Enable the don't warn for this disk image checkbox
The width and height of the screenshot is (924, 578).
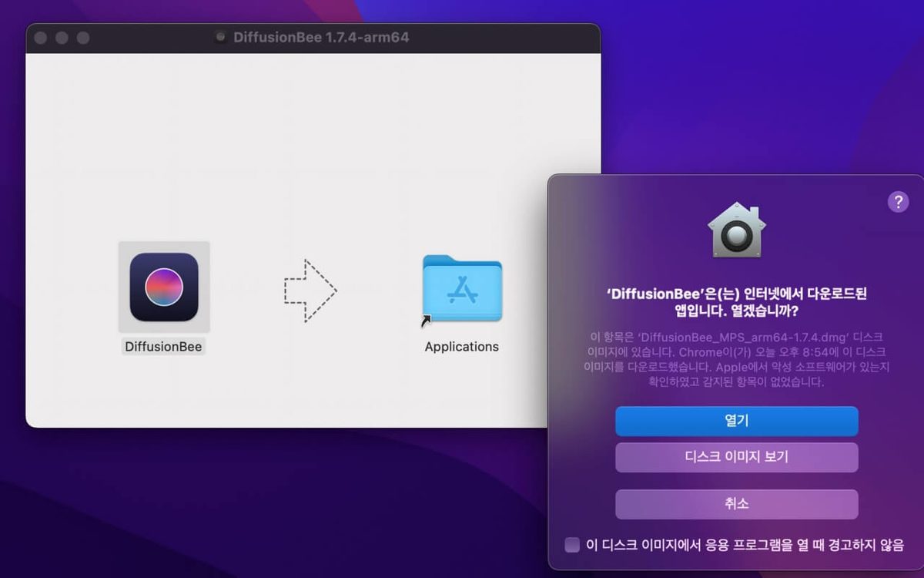572,545
